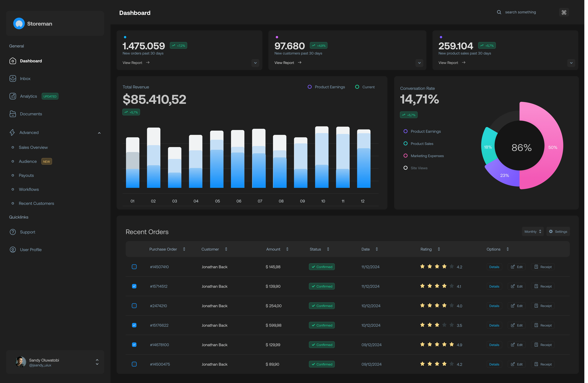This screenshot has height=383, width=588.
Task: Click the Documents folder icon
Action: pos(13,114)
